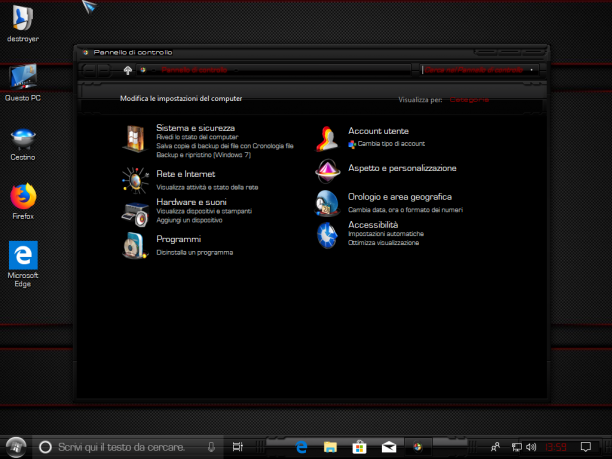Viewport: 612px width, 459px height.
Task: Open Programmi category icon
Action: (x=135, y=246)
